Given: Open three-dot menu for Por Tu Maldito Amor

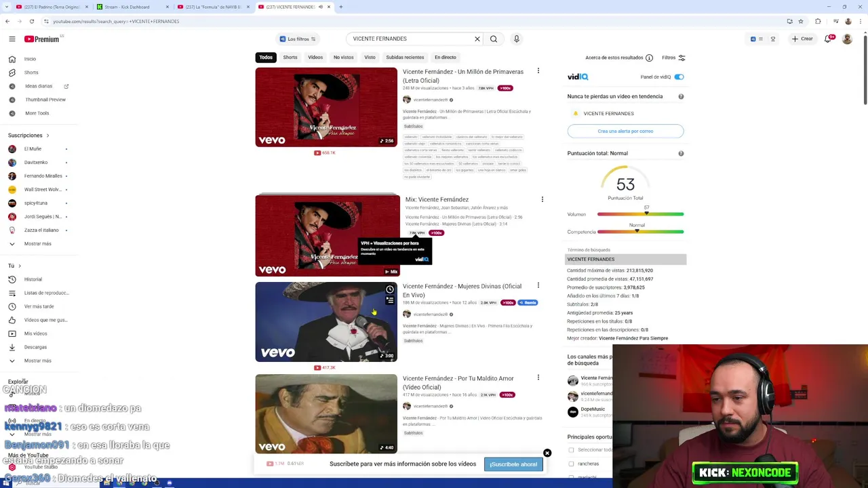Looking at the screenshot, I should pyautogui.click(x=538, y=378).
